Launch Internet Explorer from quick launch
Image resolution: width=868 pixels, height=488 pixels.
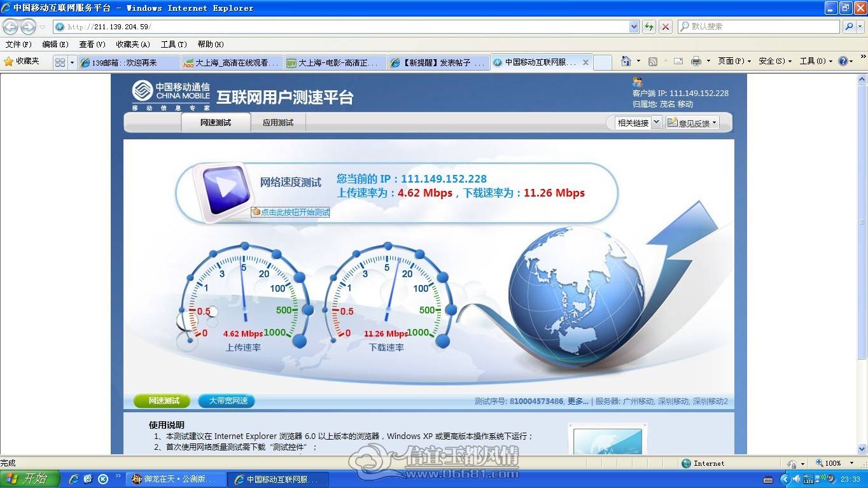pos(74,478)
